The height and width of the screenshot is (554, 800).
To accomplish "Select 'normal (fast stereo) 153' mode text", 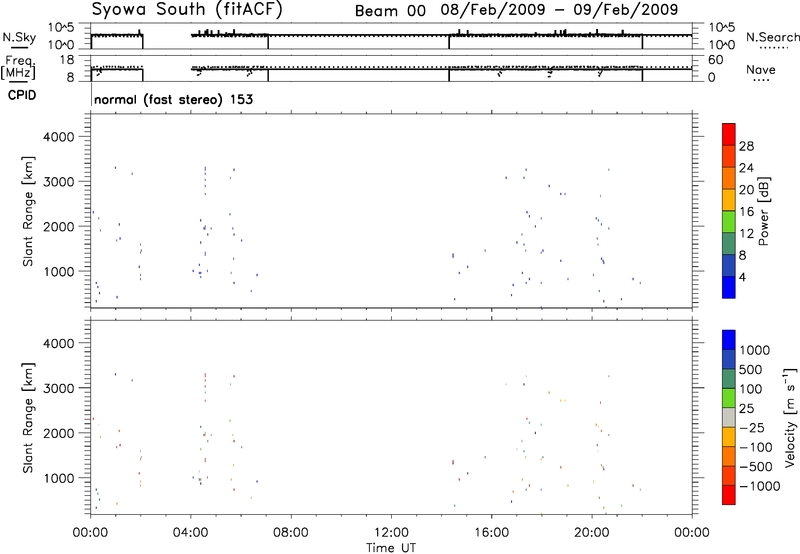I will pos(173,99).
